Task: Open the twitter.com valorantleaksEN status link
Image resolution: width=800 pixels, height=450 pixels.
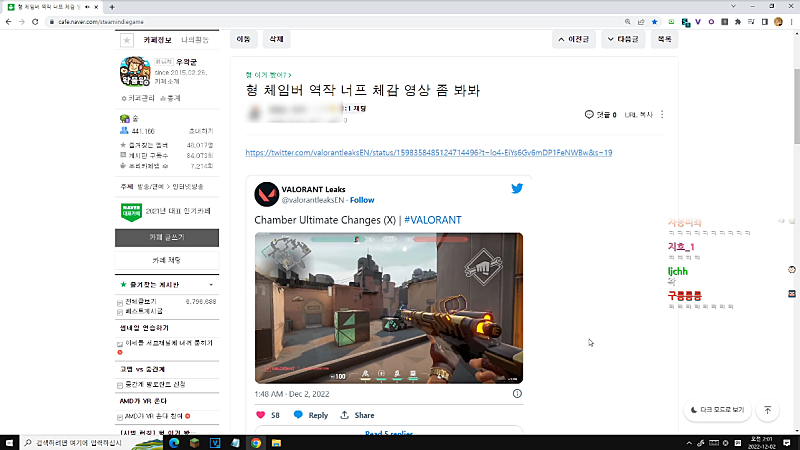Action: 428,153
